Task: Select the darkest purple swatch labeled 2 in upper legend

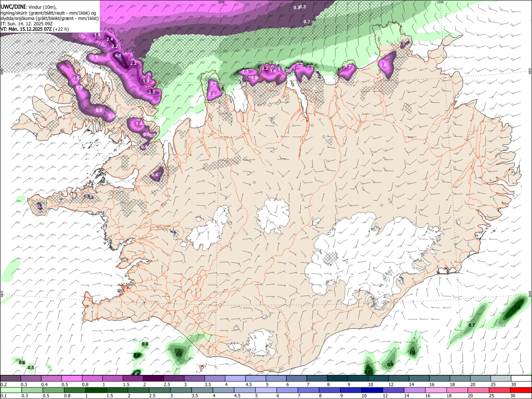Action: coord(153,379)
